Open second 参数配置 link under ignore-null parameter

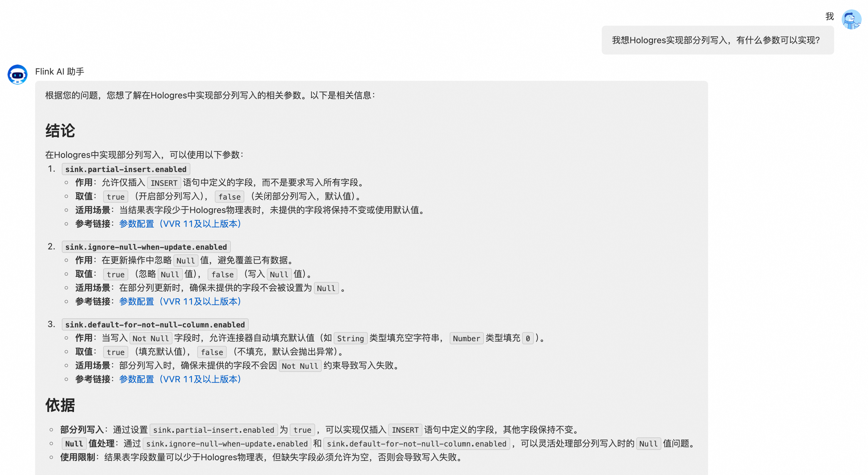coord(180,302)
